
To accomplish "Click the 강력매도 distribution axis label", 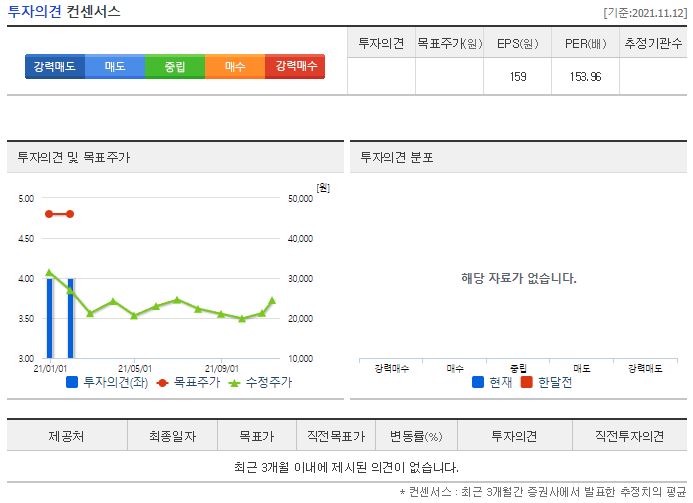I will pyautogui.click(x=645, y=368).
